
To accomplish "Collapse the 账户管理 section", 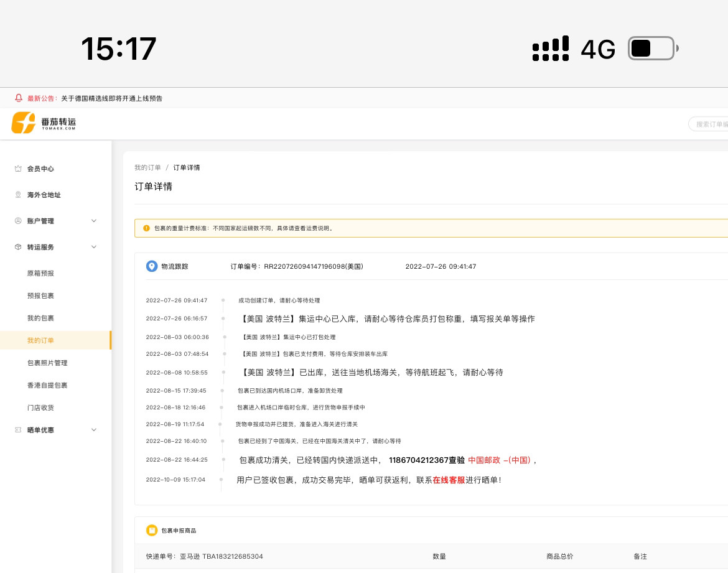I will 93,221.
